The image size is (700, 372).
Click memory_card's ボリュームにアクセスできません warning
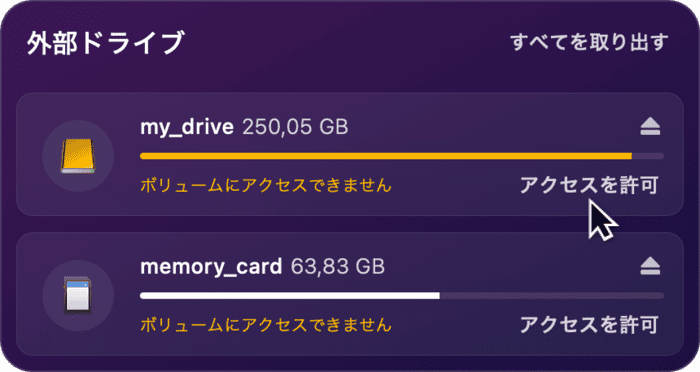pos(266,325)
